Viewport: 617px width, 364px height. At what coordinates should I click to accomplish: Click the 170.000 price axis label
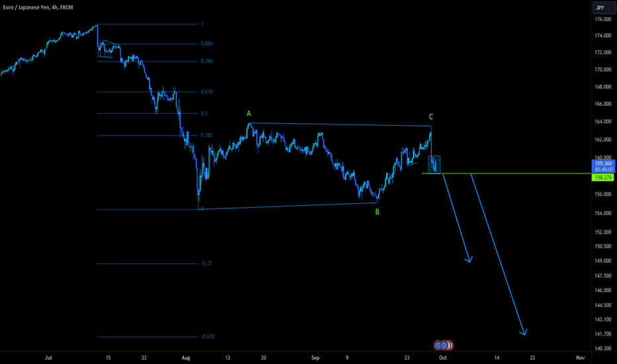point(603,69)
